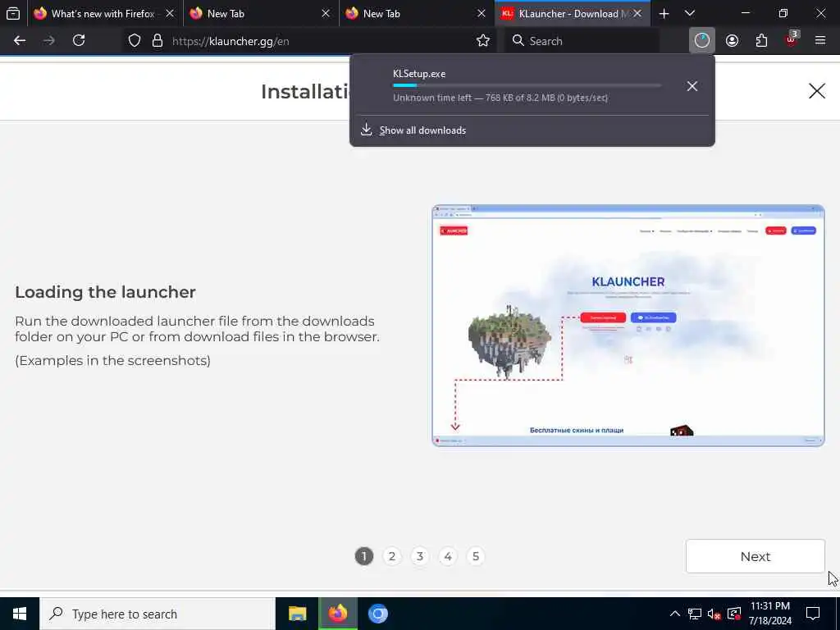This screenshot has height=630, width=840.
Task: Go to installation step 1
Action: click(x=363, y=556)
